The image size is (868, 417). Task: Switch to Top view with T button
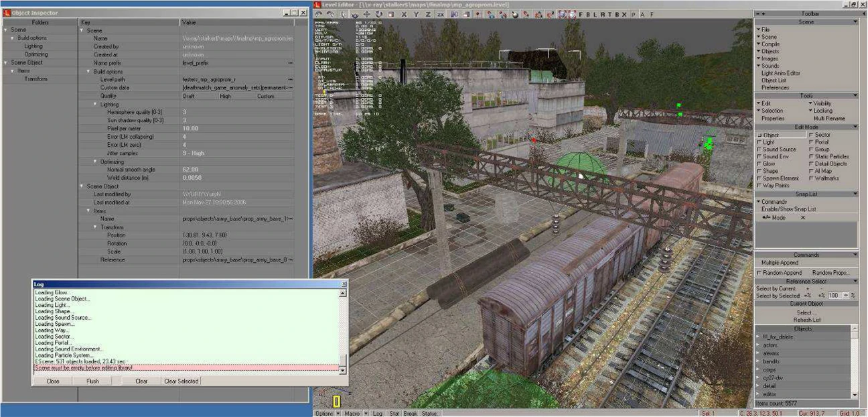pyautogui.click(x=609, y=14)
